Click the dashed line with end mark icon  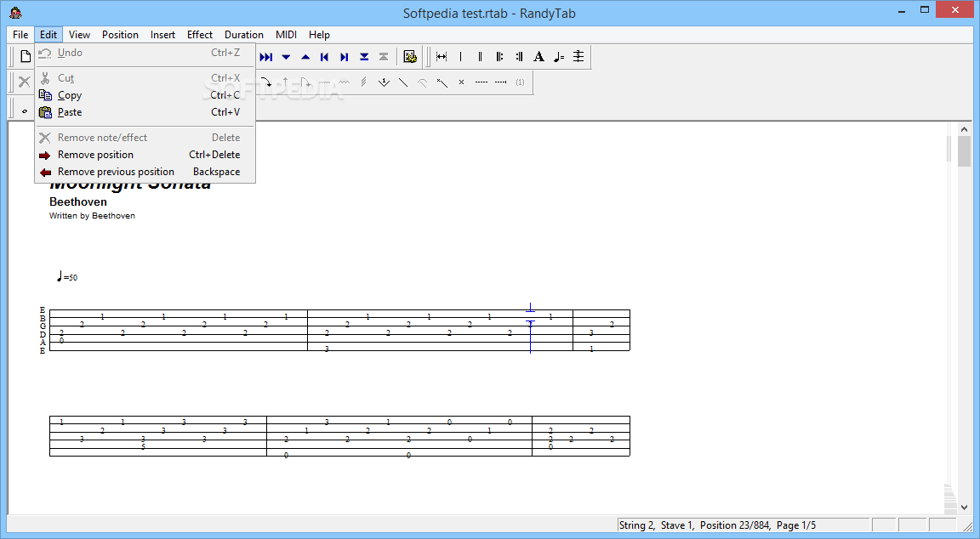[x=500, y=82]
